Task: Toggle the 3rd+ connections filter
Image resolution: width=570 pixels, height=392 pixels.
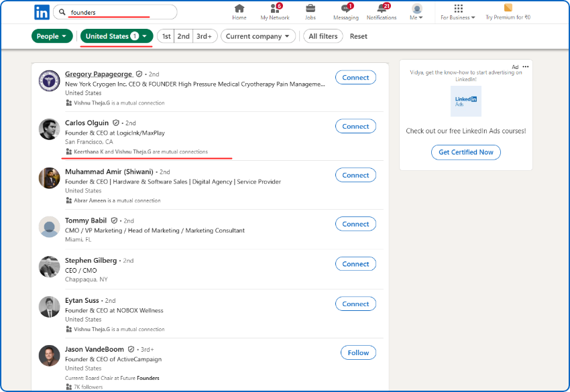Action: pos(205,36)
